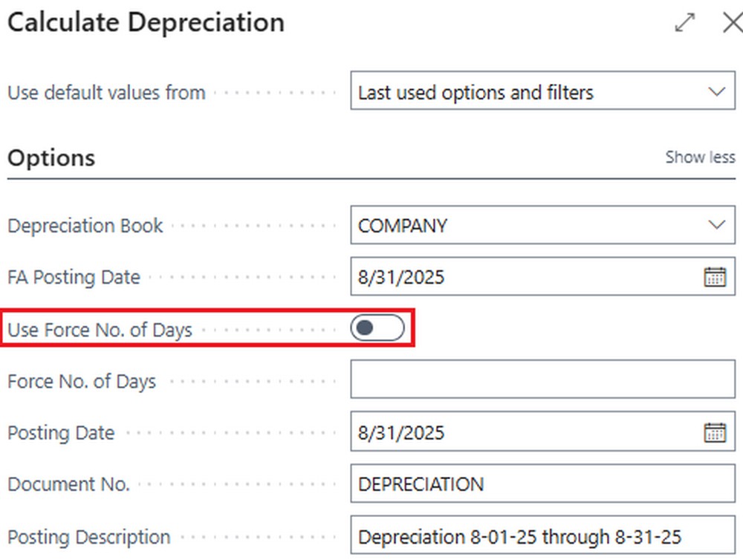Click the Use default values dropdown arrow
The height and width of the screenshot is (560, 743).
pos(716,92)
